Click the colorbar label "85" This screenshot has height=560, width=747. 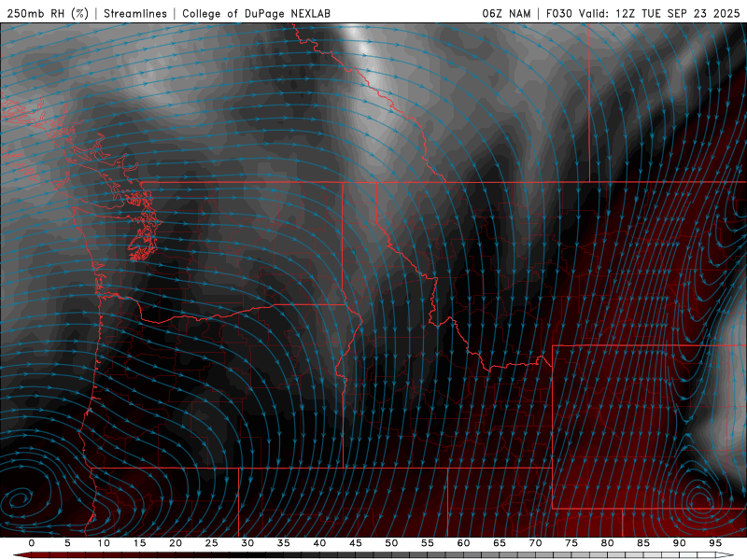(x=643, y=543)
